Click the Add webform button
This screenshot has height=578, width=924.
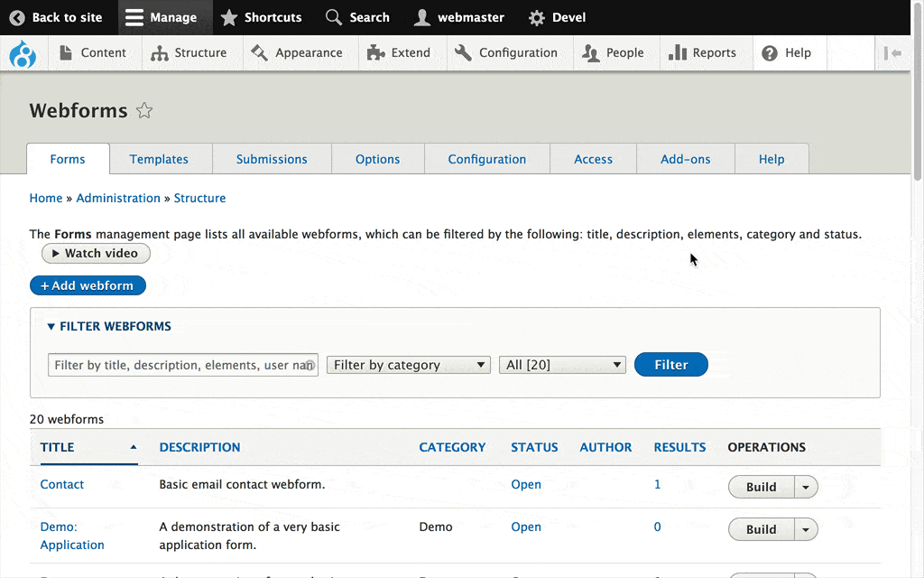[88, 285]
